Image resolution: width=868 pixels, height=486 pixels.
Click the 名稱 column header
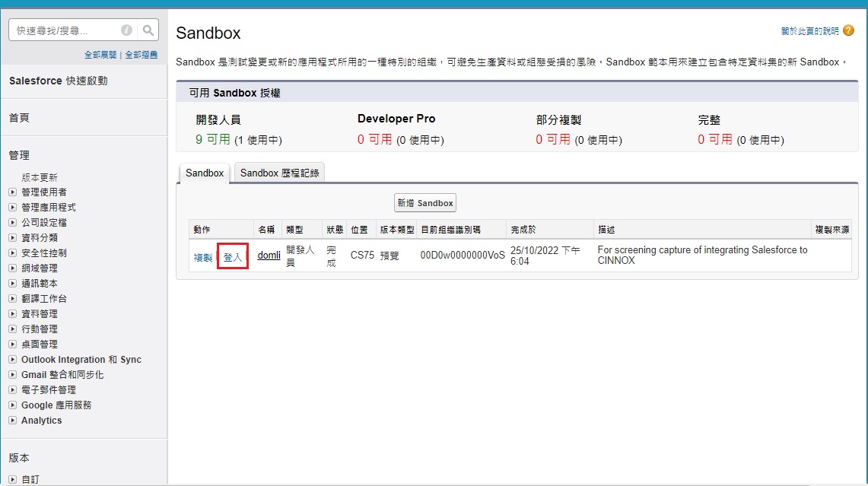tap(266, 230)
